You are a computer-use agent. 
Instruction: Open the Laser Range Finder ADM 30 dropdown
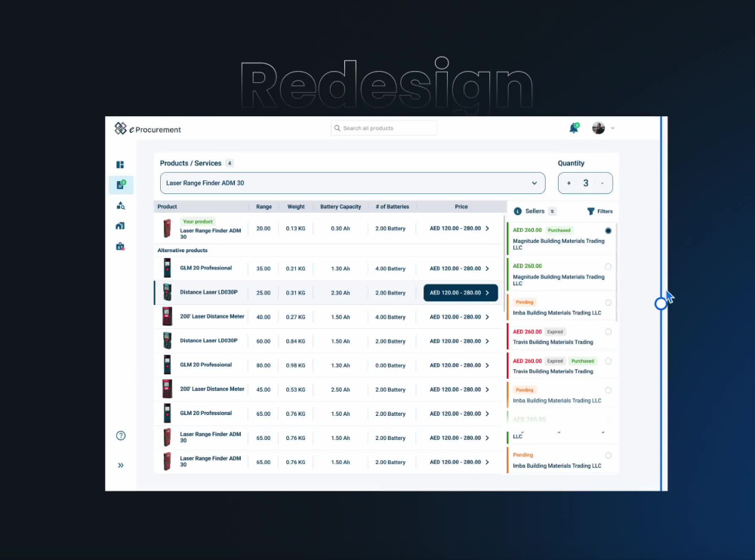point(353,183)
